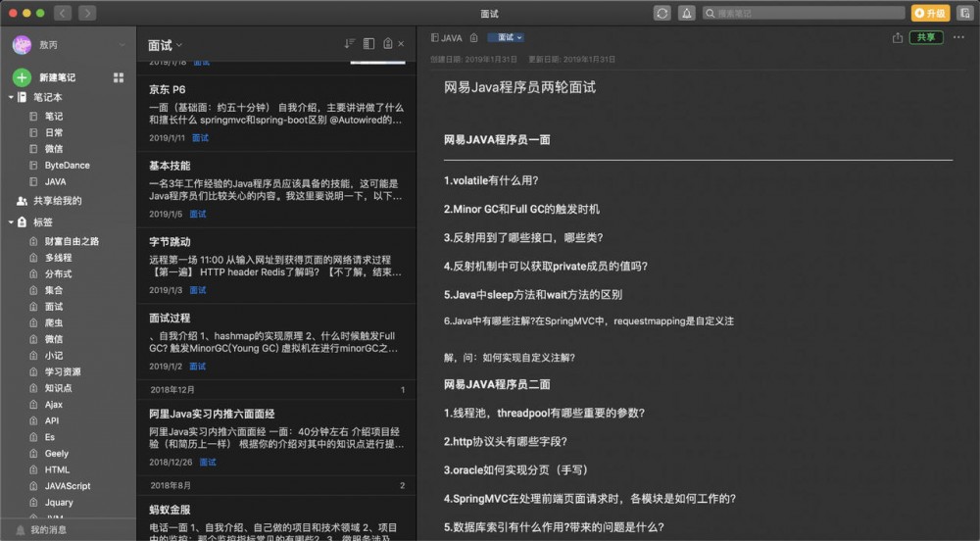Viewport: 980px width, 541px height.
Task: Click the account avatar
Action: [x=22, y=44]
